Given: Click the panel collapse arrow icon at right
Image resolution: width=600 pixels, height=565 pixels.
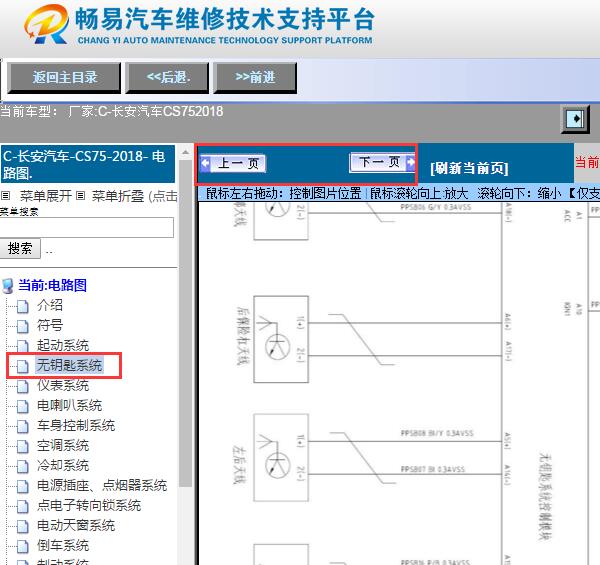Looking at the screenshot, I should coord(575,119).
